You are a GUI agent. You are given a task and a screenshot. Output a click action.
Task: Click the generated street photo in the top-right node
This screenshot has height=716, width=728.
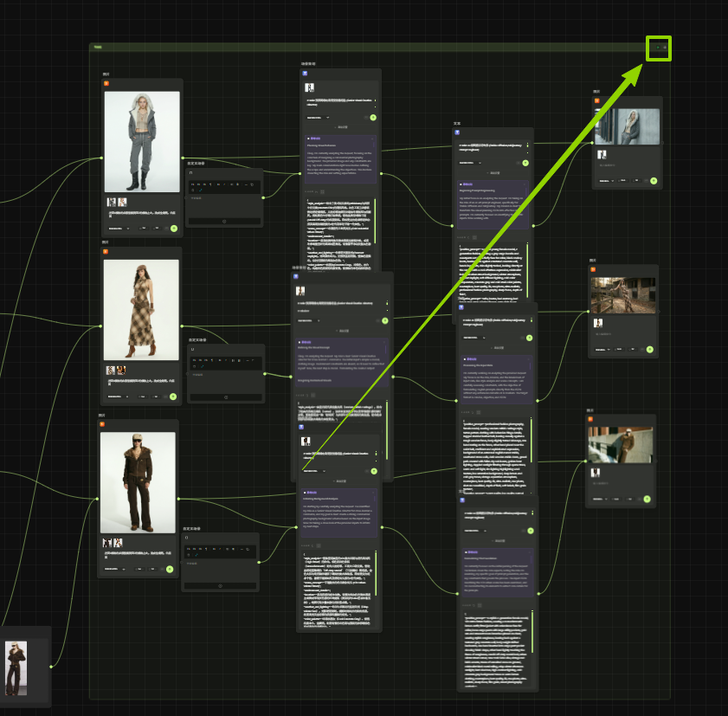point(628,126)
